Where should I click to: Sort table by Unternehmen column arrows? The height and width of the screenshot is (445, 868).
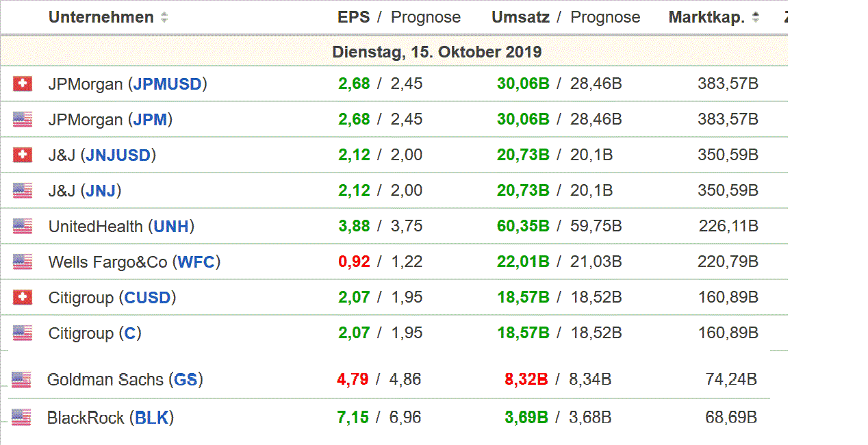coord(164,18)
